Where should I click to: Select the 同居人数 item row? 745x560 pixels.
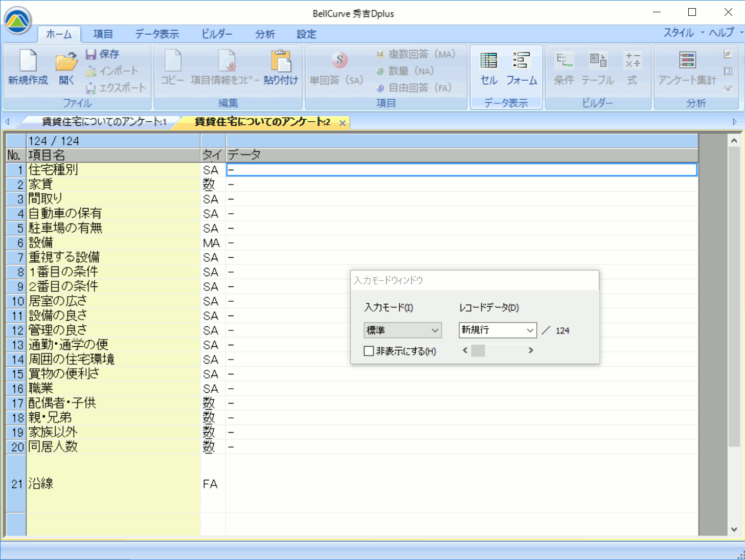pos(114,446)
